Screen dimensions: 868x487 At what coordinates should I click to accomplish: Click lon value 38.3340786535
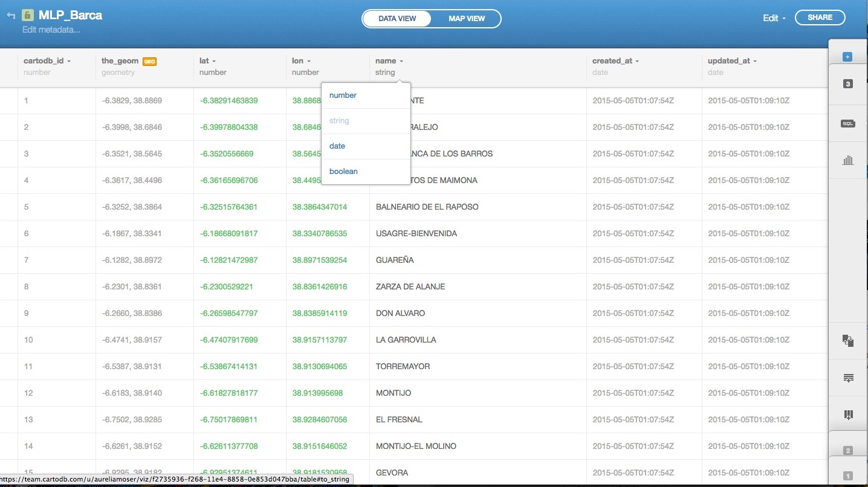point(320,234)
